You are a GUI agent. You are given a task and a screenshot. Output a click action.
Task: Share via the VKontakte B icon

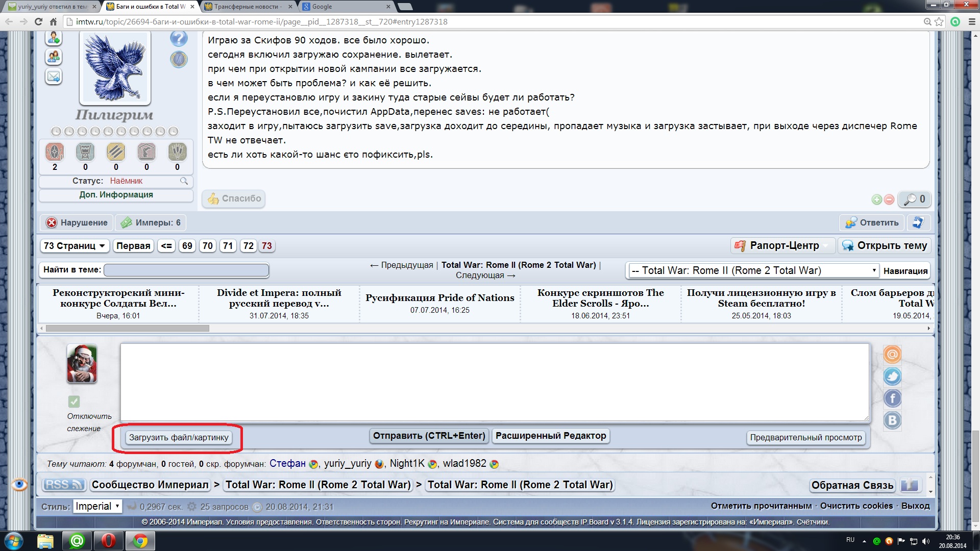point(892,420)
